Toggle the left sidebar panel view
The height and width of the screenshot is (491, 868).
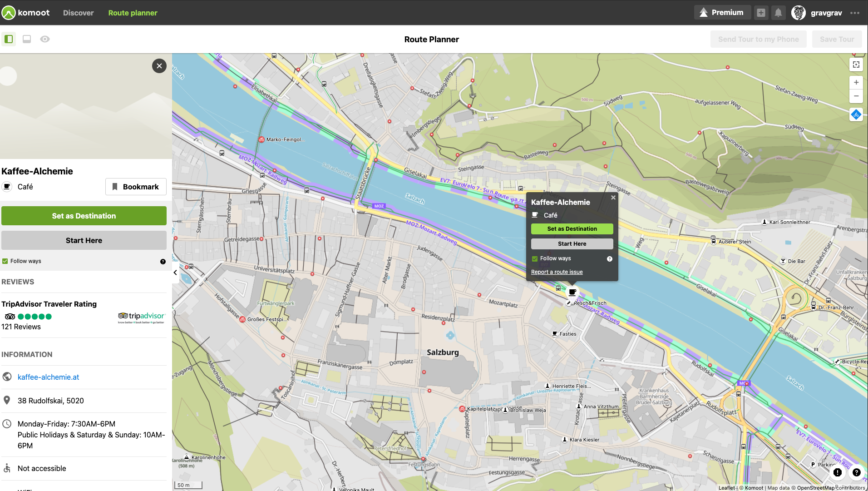coord(9,39)
